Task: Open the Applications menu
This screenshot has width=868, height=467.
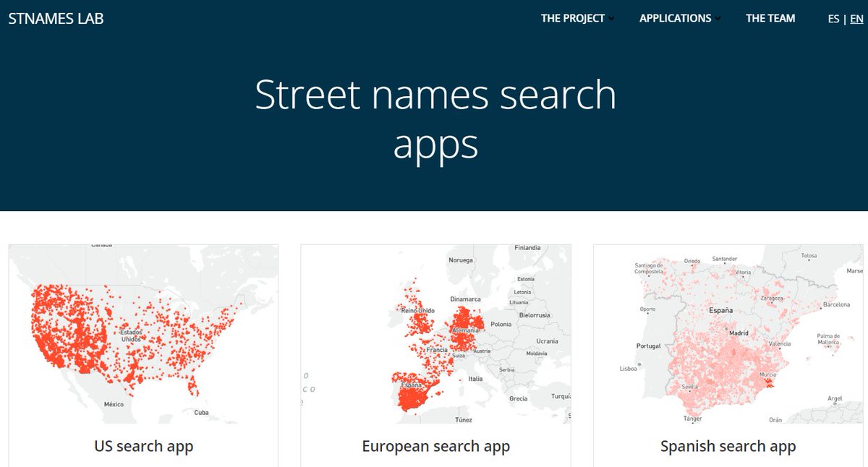Action: [x=675, y=19]
